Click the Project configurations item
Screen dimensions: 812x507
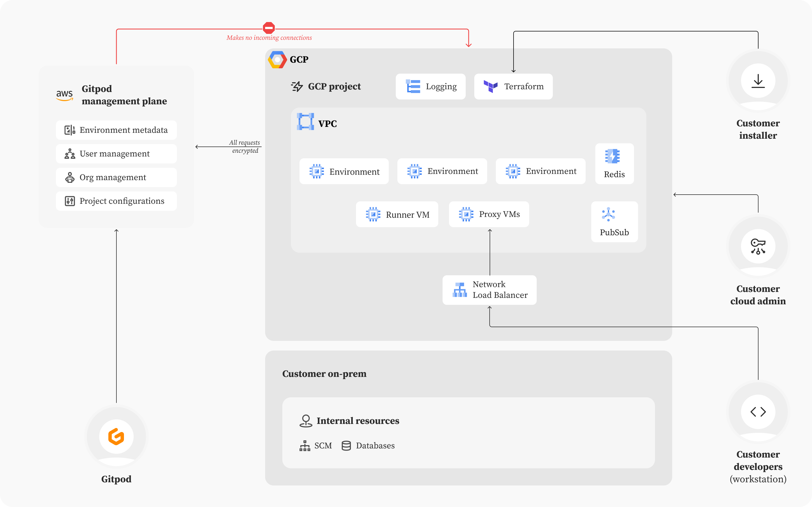click(116, 201)
